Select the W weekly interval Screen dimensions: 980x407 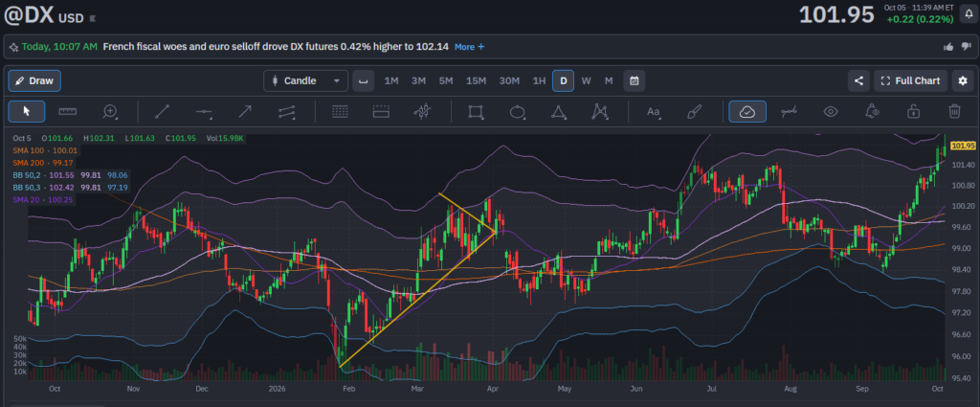[x=587, y=80]
